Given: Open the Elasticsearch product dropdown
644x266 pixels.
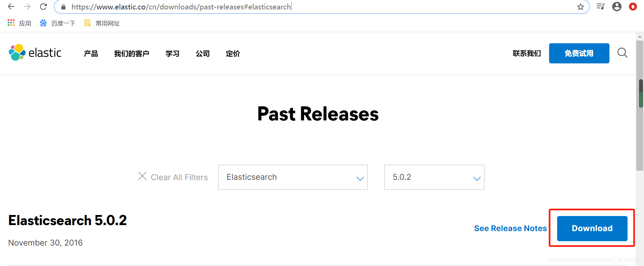Looking at the screenshot, I should point(293,177).
